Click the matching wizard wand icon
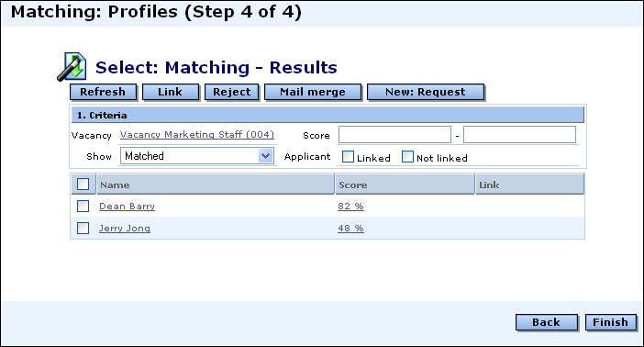644x347 pixels. click(x=72, y=67)
